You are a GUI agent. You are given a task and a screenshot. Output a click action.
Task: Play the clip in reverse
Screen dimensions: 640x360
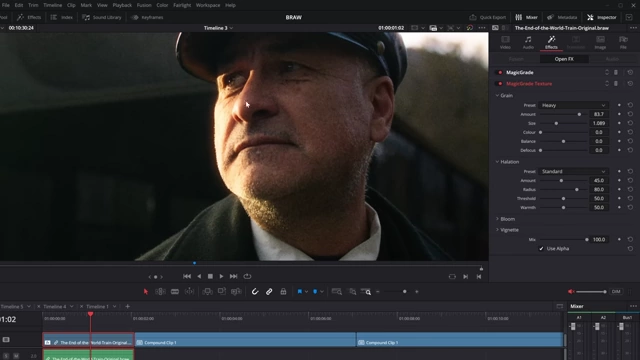[x=199, y=276]
